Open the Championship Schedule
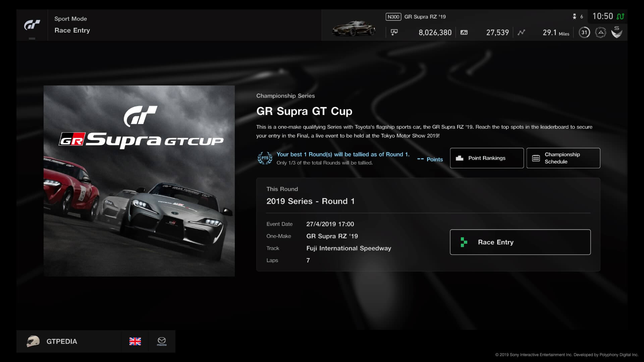This screenshot has width=644, height=362. pyautogui.click(x=563, y=158)
